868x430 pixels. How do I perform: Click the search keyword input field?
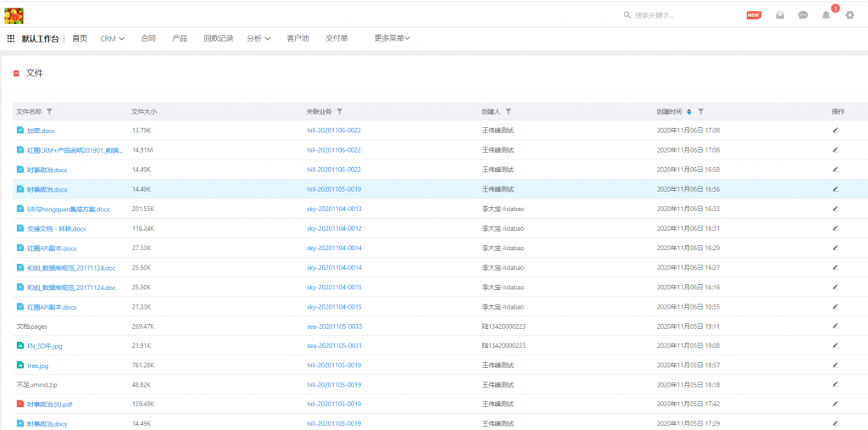point(678,15)
